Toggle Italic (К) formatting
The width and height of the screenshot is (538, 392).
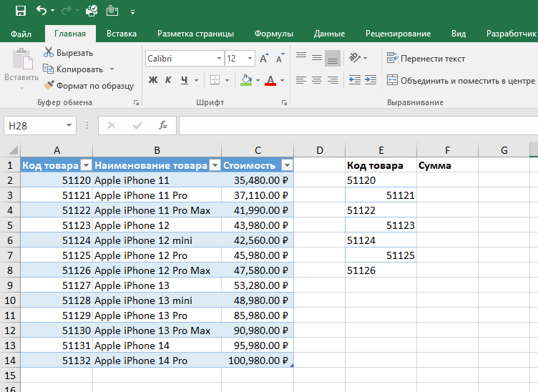[168, 80]
